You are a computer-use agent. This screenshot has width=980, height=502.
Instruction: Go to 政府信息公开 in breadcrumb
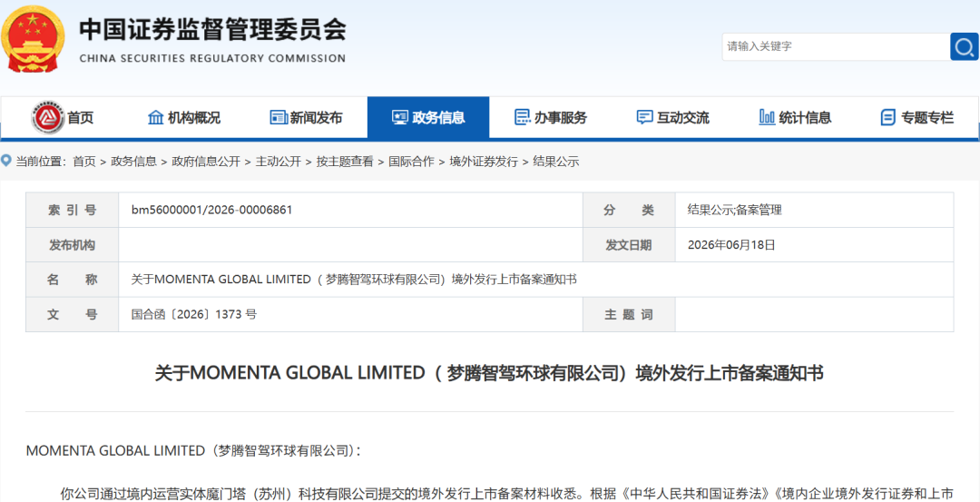(x=206, y=162)
